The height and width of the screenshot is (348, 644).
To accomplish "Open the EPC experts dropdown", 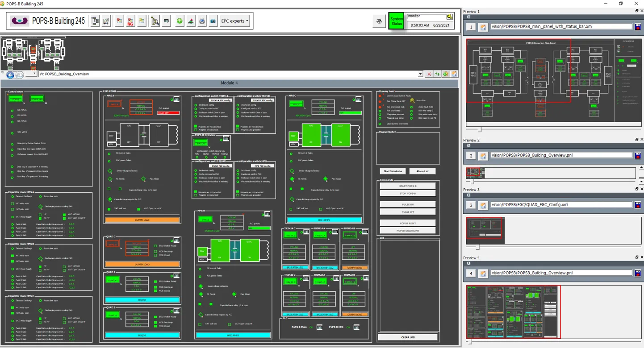I will [234, 21].
